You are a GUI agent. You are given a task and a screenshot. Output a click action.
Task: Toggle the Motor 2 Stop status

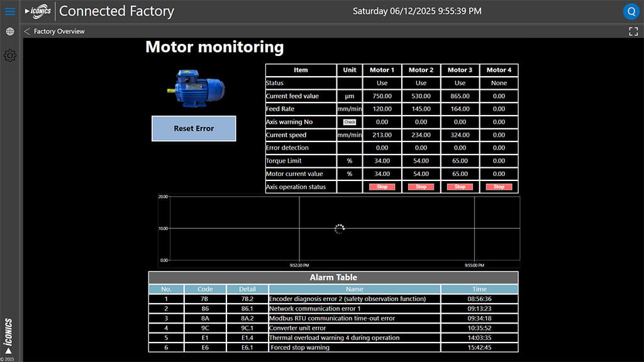(421, 187)
